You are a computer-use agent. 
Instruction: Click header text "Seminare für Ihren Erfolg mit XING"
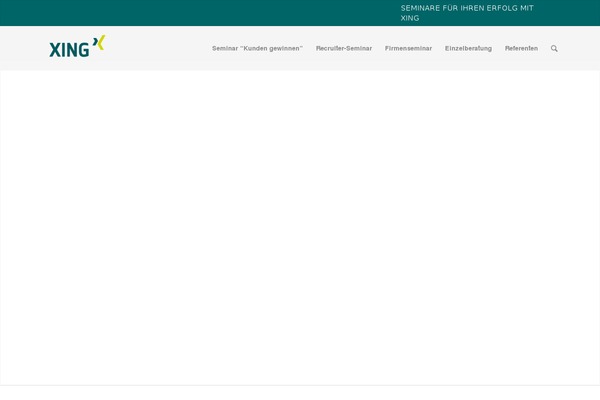point(467,13)
